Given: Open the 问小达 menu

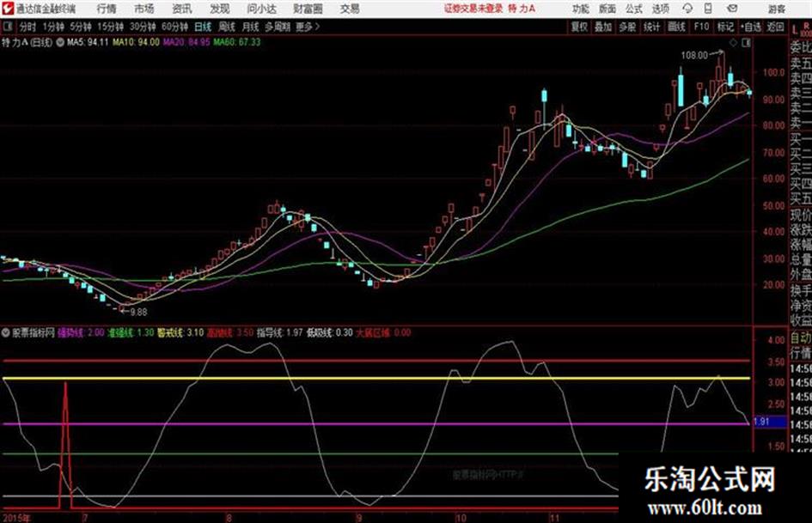Looking at the screenshot, I should [261, 9].
